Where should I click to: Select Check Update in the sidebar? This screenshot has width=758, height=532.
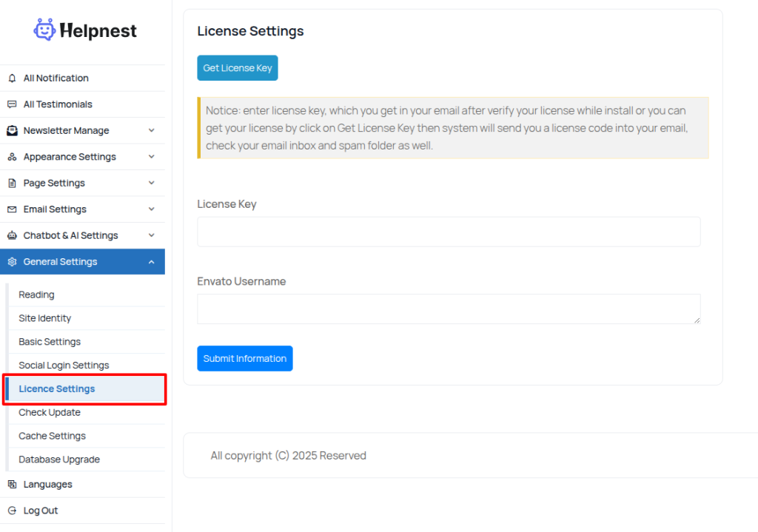50,412
